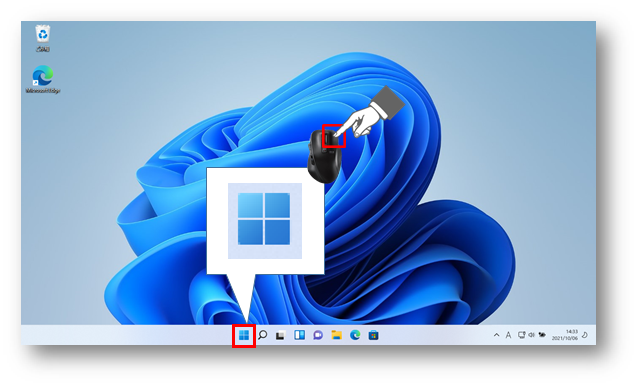Open File Explorer folder icon

336,335
